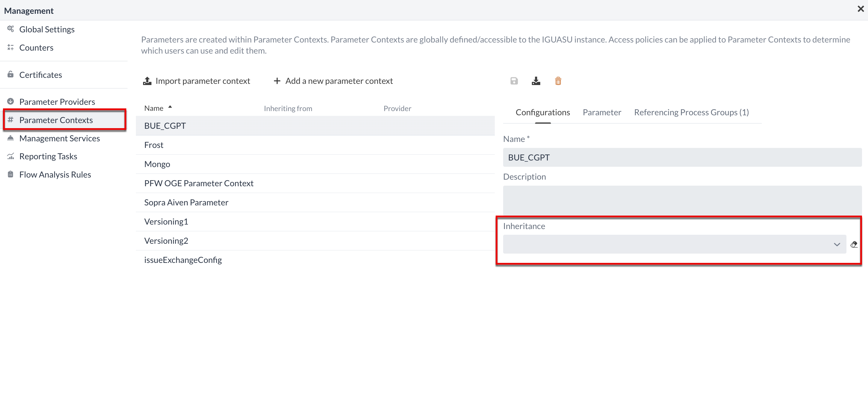Select the issueExchangeConfig row
The width and height of the screenshot is (868, 403).
(x=315, y=260)
